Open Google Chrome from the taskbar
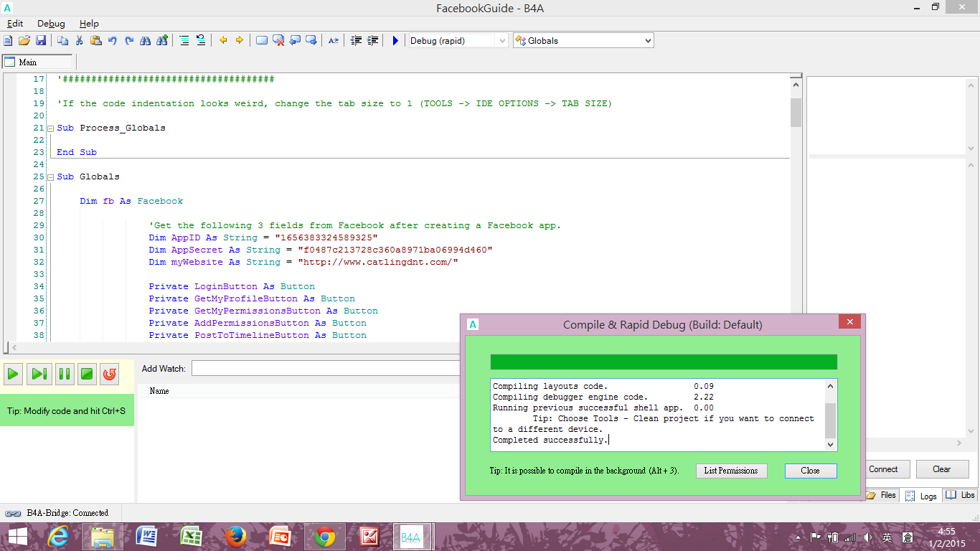Viewport: 980px width, 551px height. pyautogui.click(x=324, y=537)
